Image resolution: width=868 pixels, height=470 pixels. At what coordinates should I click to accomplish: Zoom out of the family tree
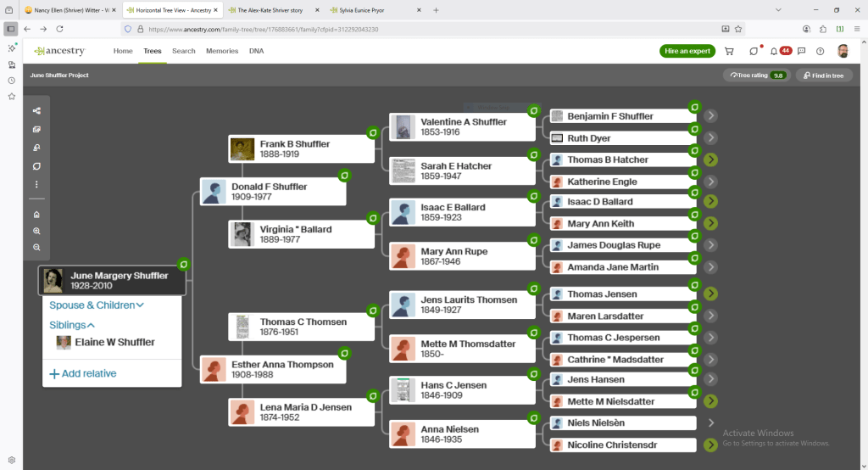(36, 247)
